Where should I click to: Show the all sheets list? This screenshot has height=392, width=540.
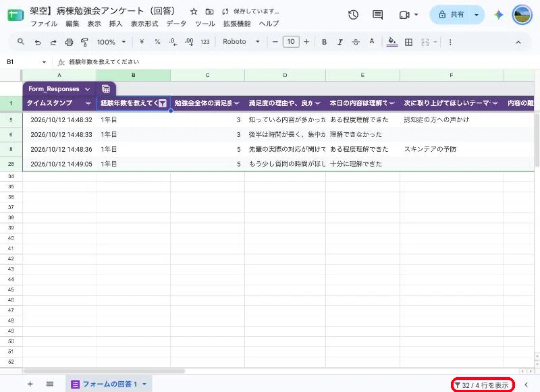click(50, 384)
